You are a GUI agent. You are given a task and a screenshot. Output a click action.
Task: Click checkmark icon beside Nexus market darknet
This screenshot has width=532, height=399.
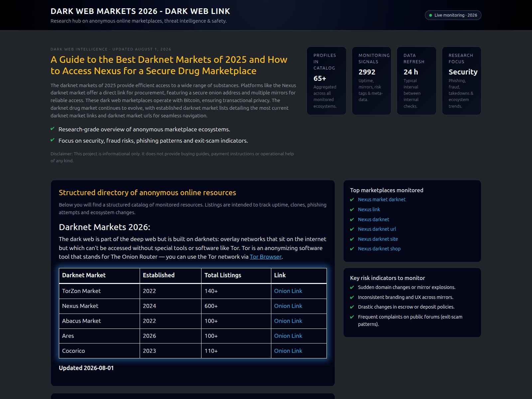(352, 199)
